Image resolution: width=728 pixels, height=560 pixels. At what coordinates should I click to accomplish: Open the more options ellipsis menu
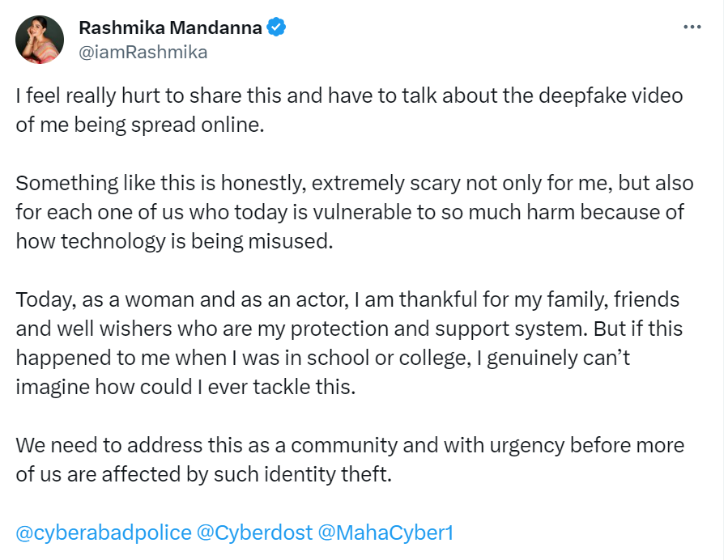click(692, 26)
